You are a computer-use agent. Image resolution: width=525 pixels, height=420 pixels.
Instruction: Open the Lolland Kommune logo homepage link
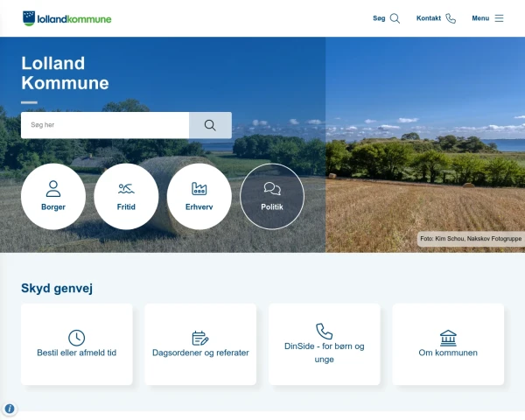[x=67, y=18]
